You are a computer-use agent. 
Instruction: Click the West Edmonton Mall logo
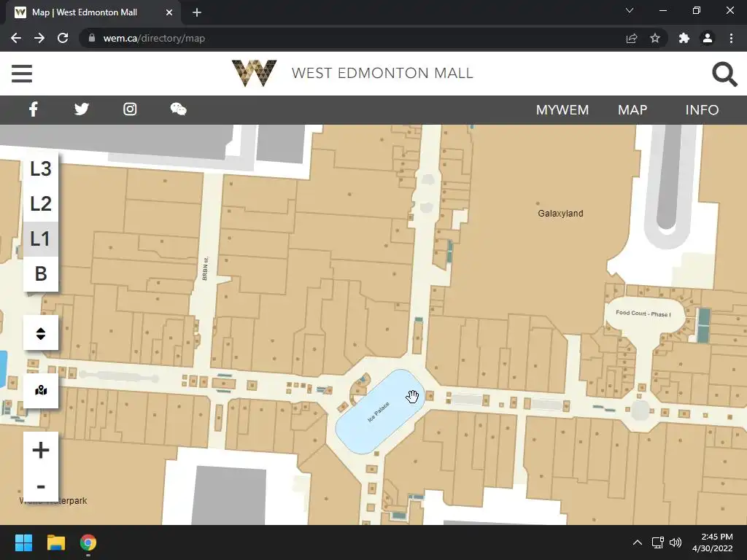(x=352, y=73)
